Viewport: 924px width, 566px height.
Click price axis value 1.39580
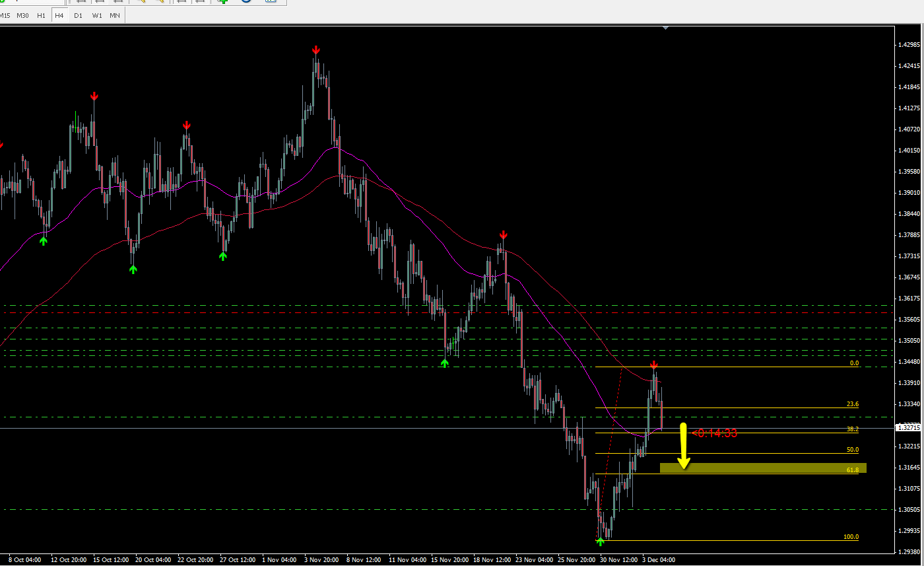coord(909,172)
